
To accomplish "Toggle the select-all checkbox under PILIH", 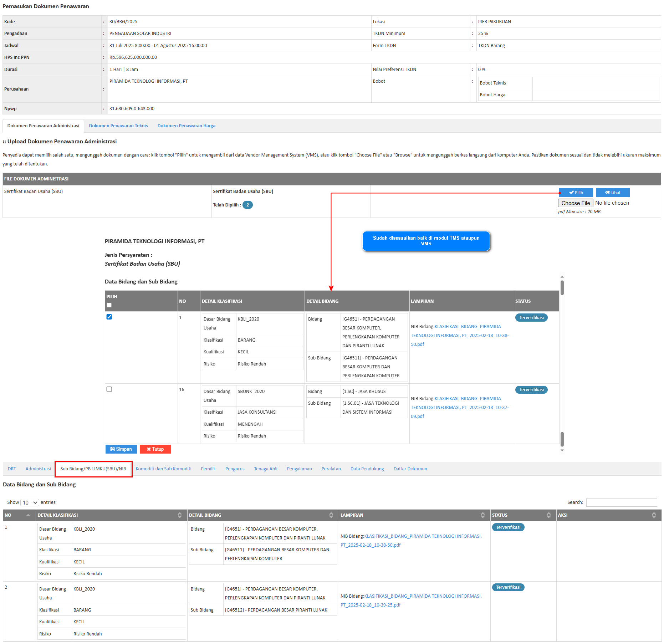I will coord(109,305).
